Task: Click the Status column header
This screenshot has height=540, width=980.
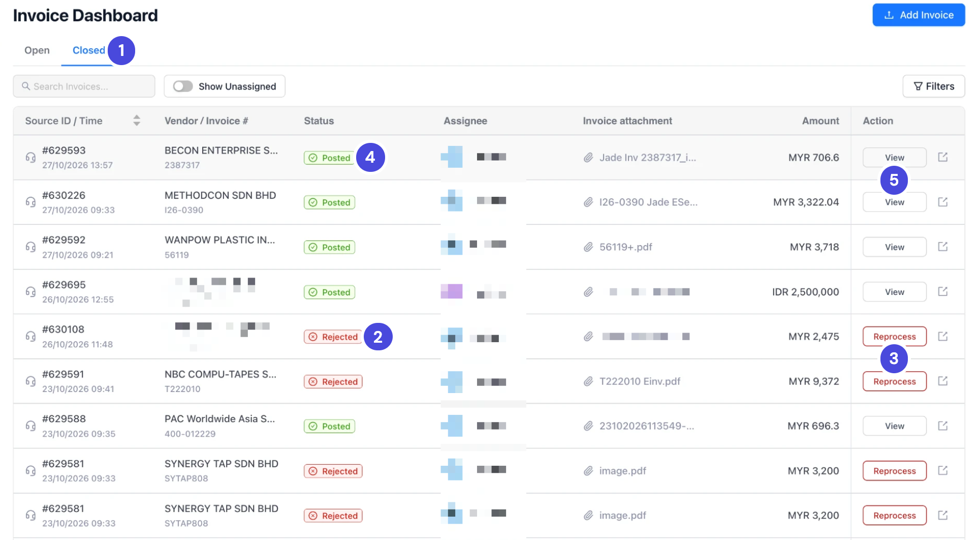Action: (x=319, y=121)
